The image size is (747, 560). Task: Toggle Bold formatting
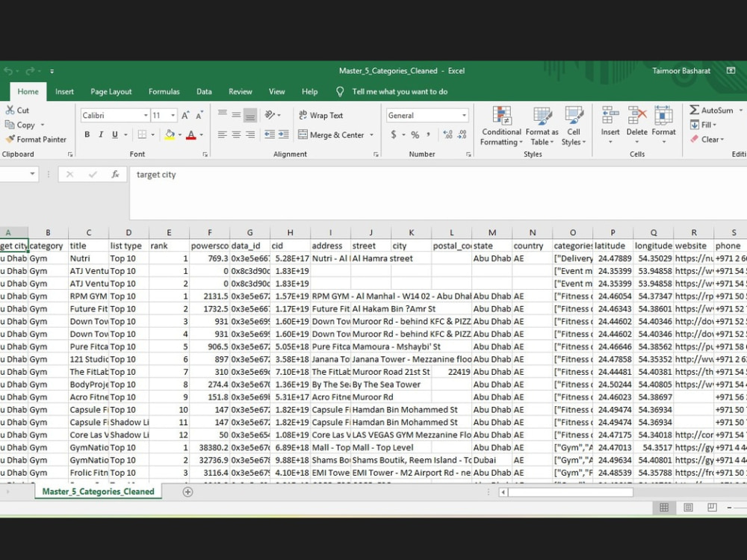click(87, 134)
